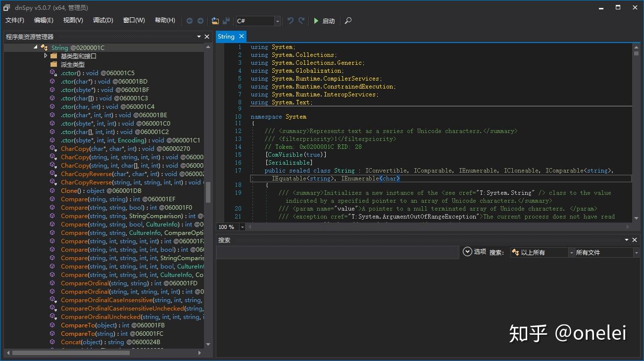
Task: Collapse the String @0200001C tree node
Action: point(36,47)
